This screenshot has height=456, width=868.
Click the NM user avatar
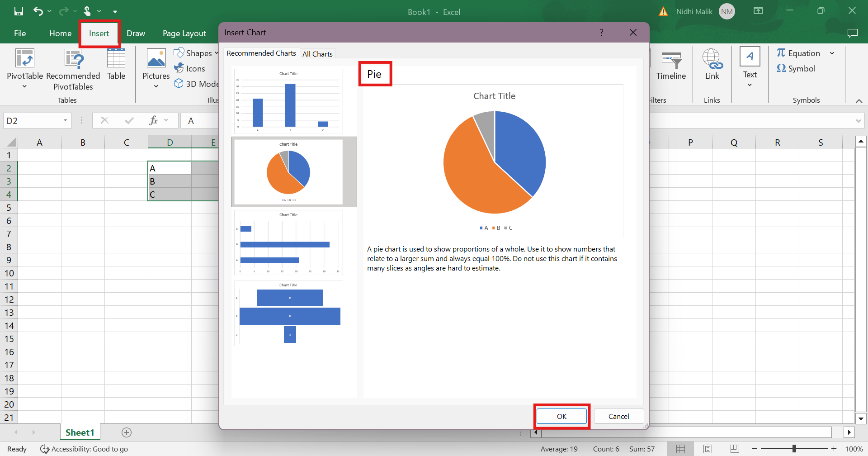(x=727, y=12)
